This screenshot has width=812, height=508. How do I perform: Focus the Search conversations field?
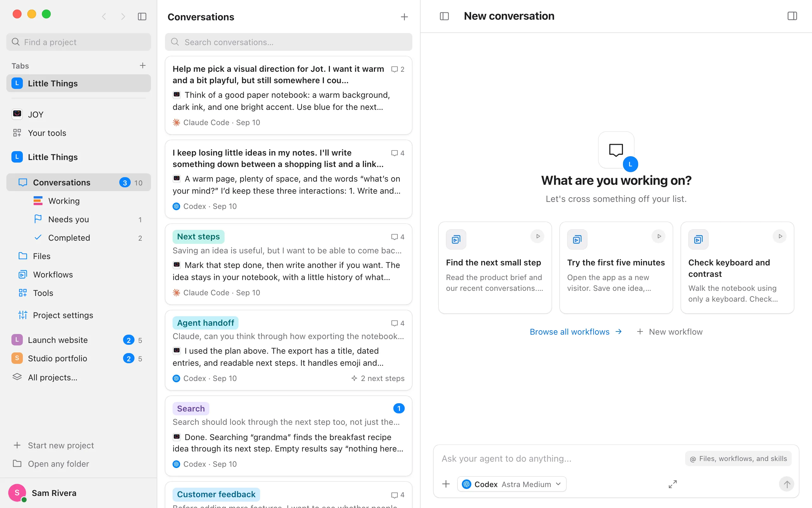tap(289, 42)
